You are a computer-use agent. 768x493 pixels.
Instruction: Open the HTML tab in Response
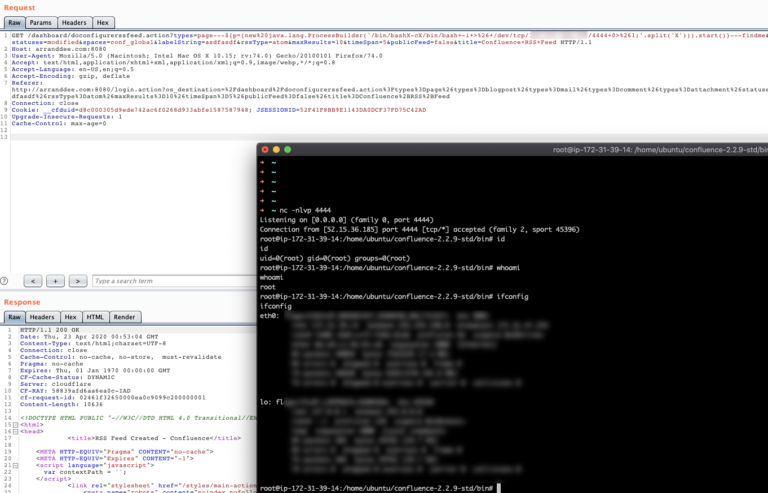click(95, 317)
